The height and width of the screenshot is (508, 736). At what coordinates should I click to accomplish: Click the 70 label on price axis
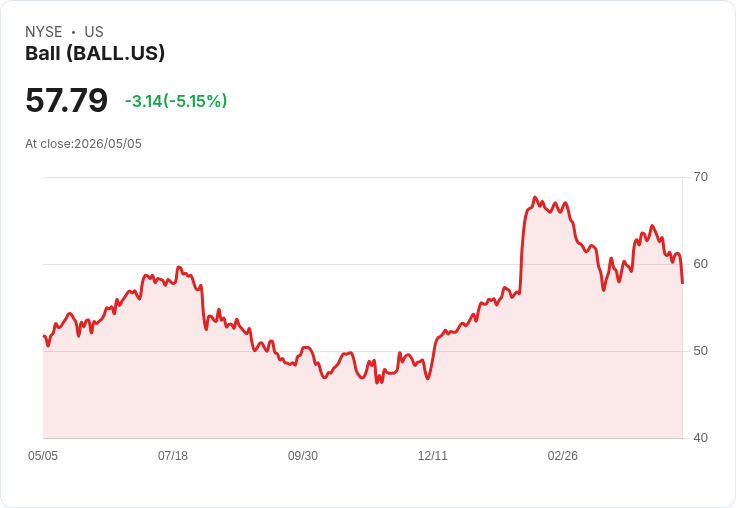pyautogui.click(x=700, y=177)
